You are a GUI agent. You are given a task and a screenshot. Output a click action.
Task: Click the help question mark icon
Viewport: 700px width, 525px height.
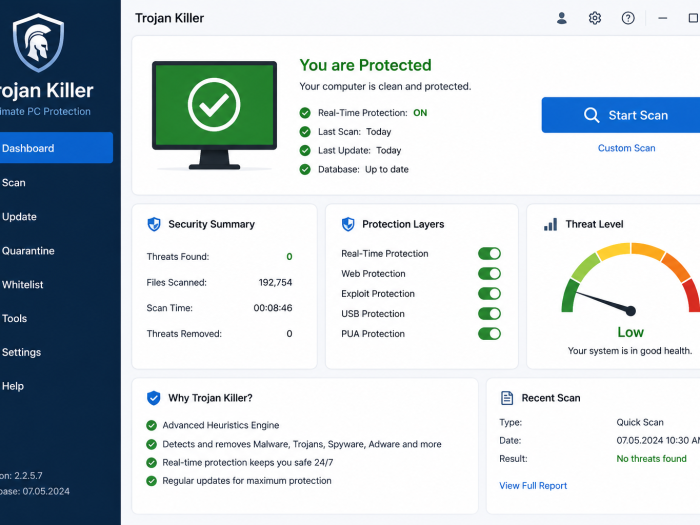pyautogui.click(x=628, y=18)
